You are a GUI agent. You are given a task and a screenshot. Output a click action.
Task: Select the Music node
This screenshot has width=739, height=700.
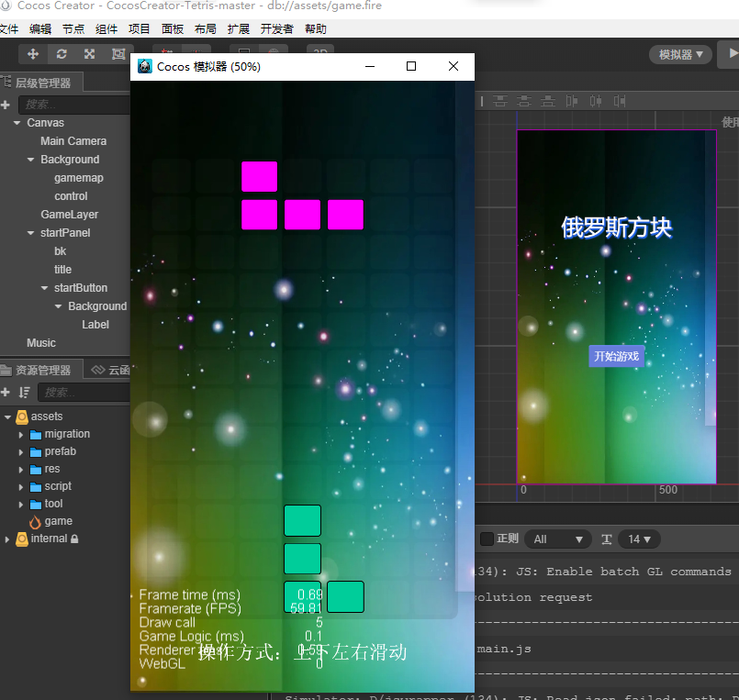pyautogui.click(x=41, y=343)
